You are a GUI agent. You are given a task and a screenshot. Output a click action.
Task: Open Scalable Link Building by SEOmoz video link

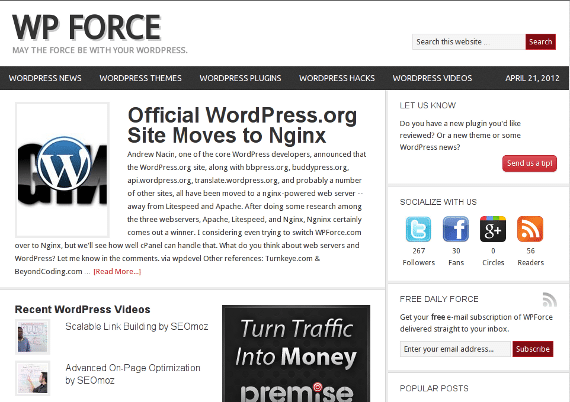[x=137, y=326]
